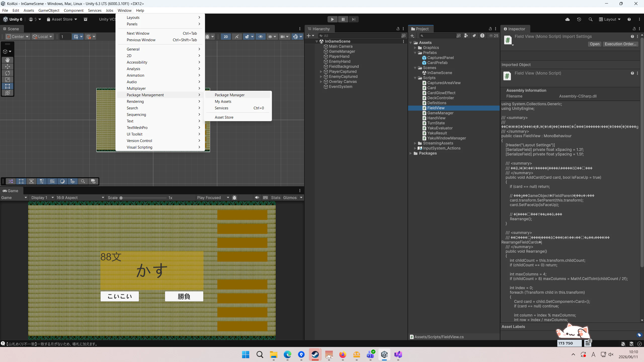Open the Version Control submenu
Screen dimensions: 644x362
coord(160,141)
